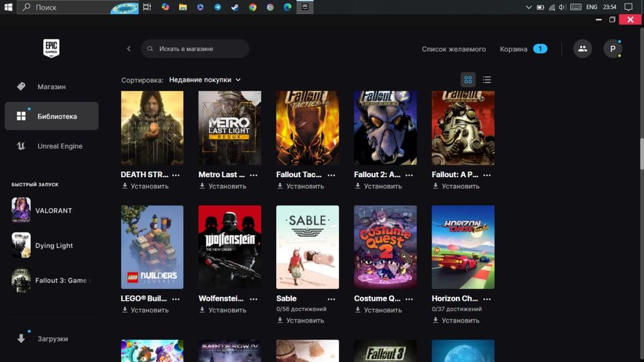Install DEATH STRANDING
Viewport: 644px width, 362px height.
click(146, 186)
